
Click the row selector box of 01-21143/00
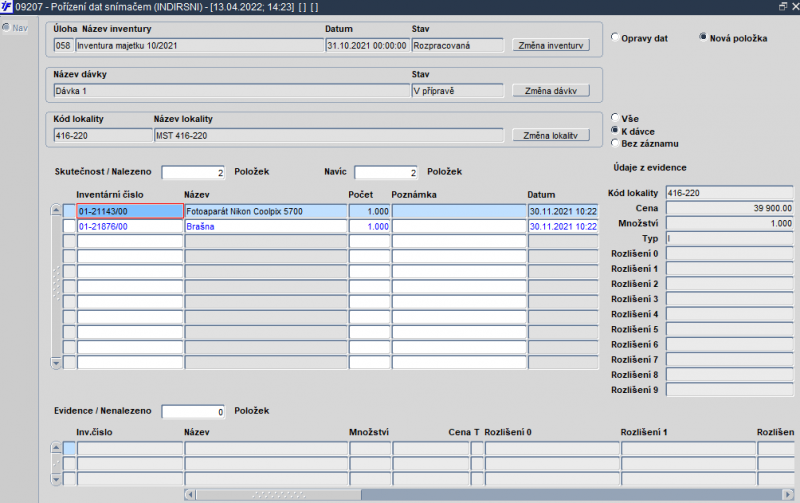(69, 211)
